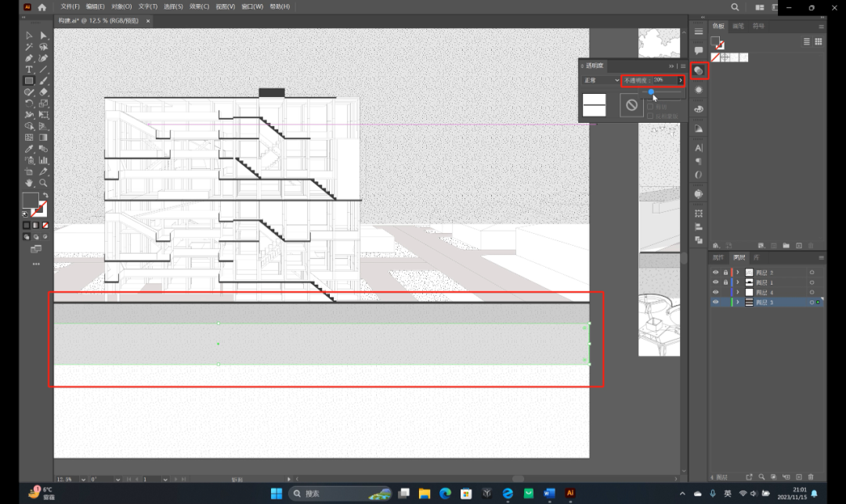Enable the 反相蒙版 checkbox

(650, 116)
